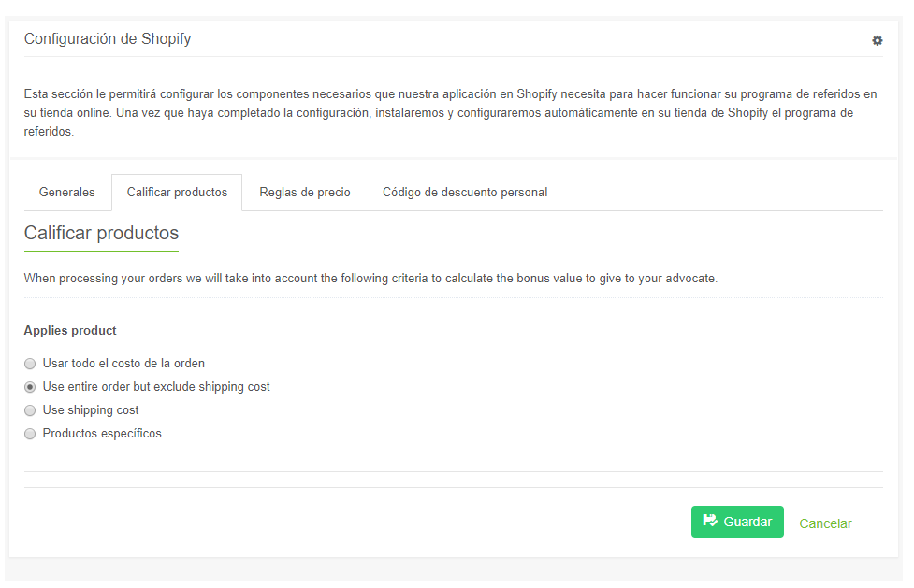The height and width of the screenshot is (588, 914).
Task: Click 'Use entire order but exclude shipping cost' label text
Action: tap(156, 387)
